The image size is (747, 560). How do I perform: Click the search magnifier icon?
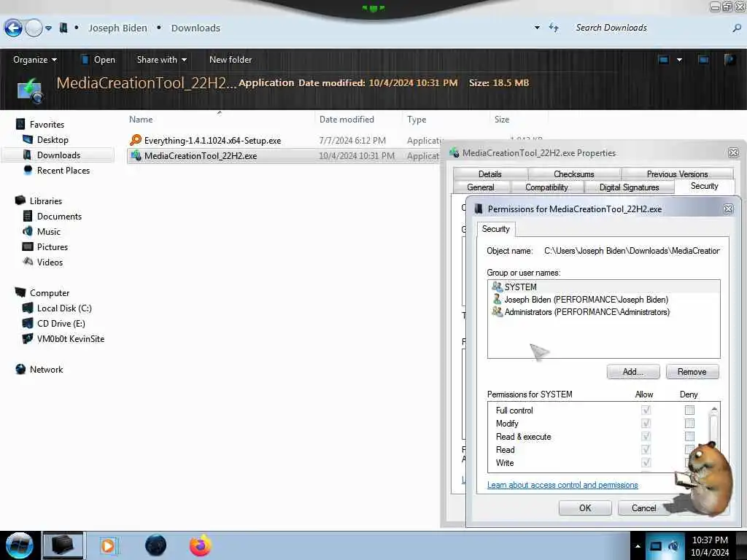737,28
